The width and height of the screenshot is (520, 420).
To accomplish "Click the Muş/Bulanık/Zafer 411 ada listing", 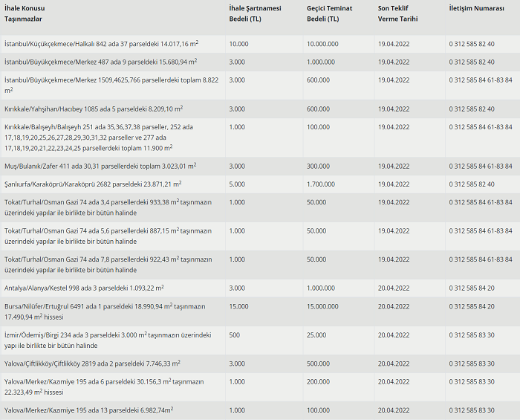I will pos(100,166).
